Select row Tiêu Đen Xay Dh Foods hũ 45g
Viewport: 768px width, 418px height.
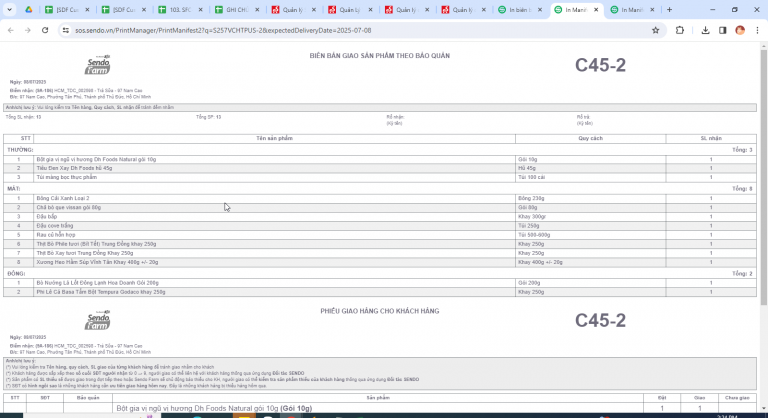click(x=380, y=169)
